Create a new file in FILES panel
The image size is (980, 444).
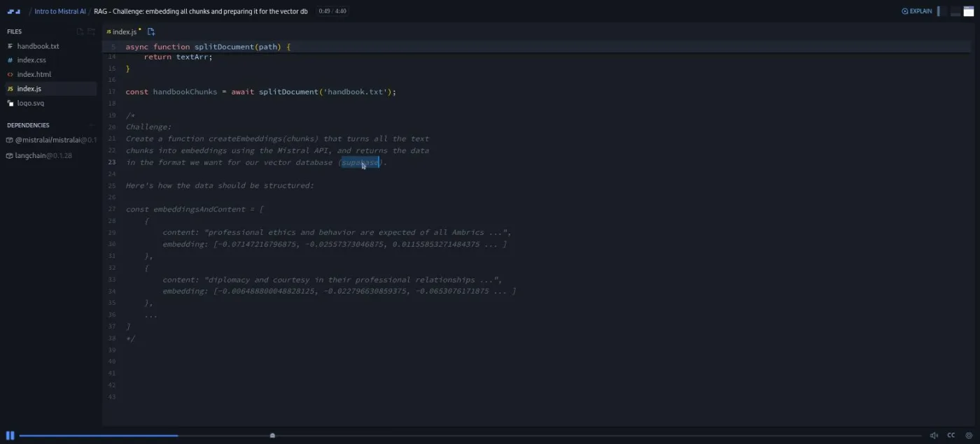tap(80, 31)
